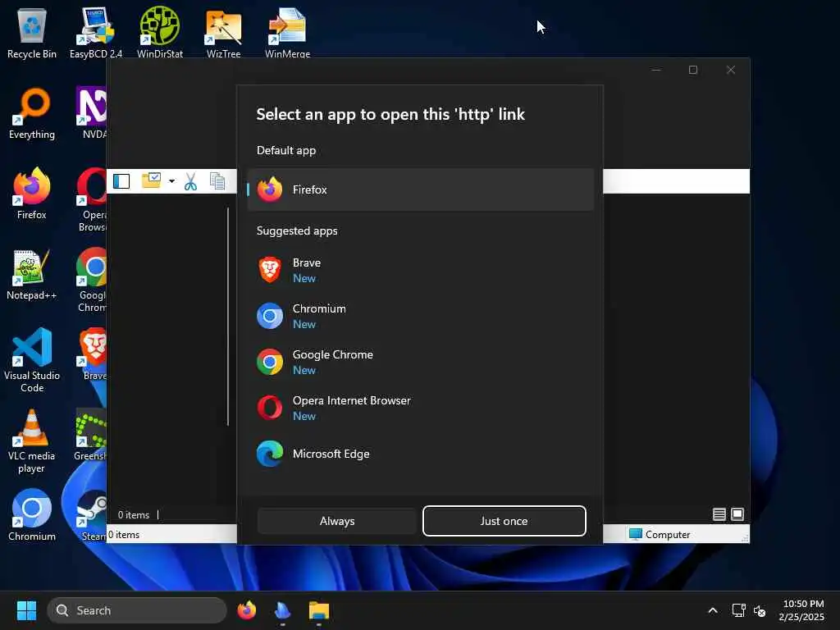
Task: Open the Recycle Bin desktop icon
Action: (32, 33)
